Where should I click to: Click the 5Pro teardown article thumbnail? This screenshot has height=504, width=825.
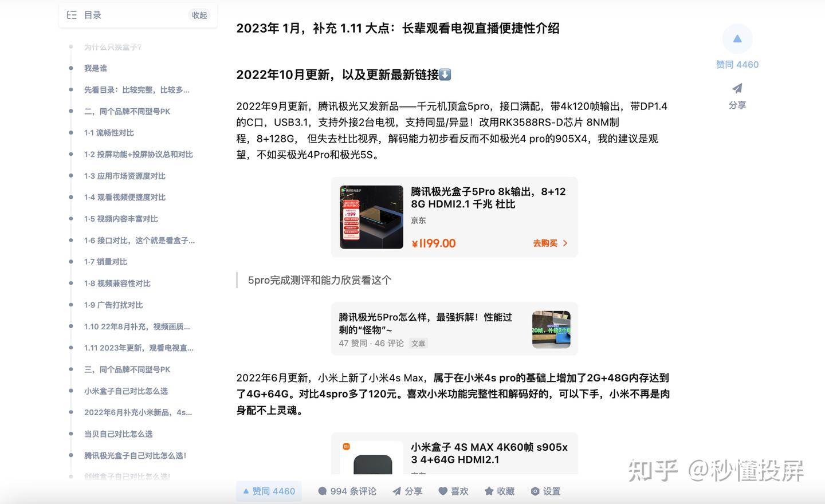click(551, 329)
